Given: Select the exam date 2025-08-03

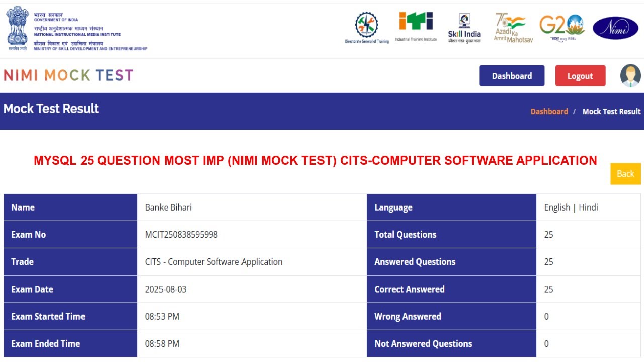Looking at the screenshot, I should click(x=166, y=289).
